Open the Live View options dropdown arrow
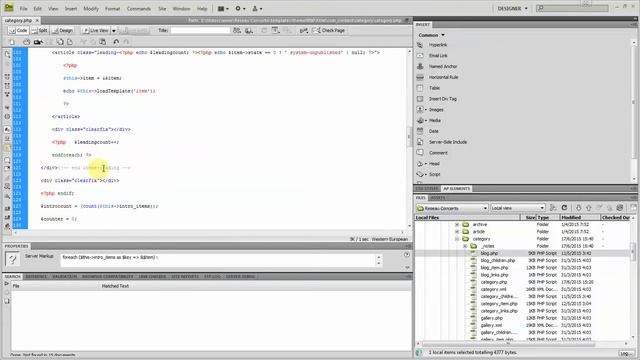Screen dimensions: 640x360 pos(114,31)
